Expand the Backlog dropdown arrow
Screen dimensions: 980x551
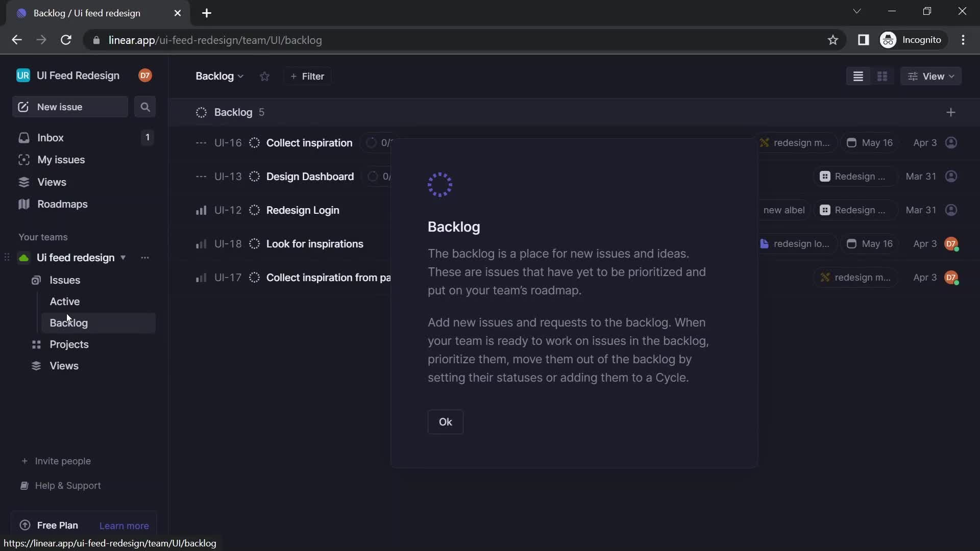[240, 76]
